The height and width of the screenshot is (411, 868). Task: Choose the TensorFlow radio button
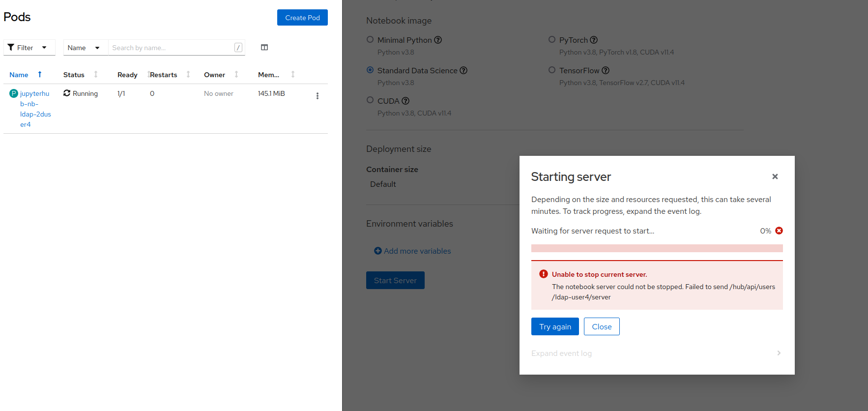[x=552, y=70]
